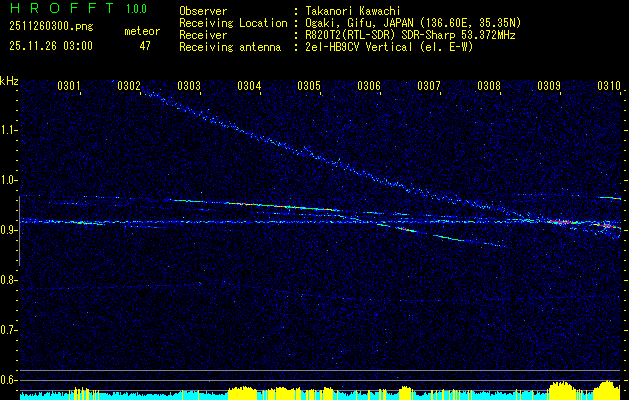Click the 0305 time marker
Screen dimensions: 629x400
pyautogui.click(x=309, y=85)
